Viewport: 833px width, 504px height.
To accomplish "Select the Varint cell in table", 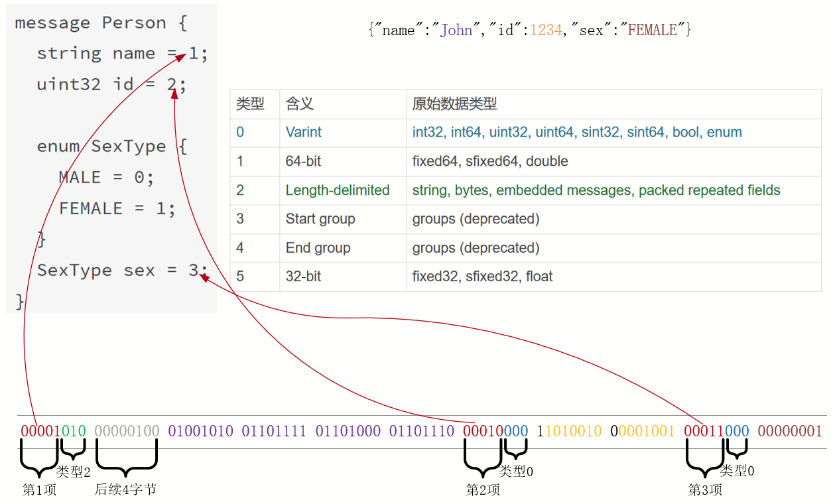I will 303,133.
